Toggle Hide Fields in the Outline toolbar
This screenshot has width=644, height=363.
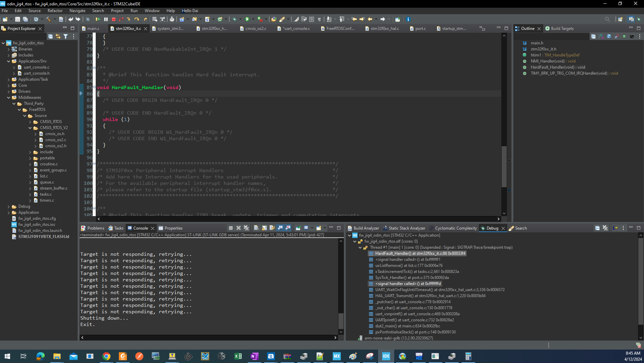pyautogui.click(x=608, y=36)
